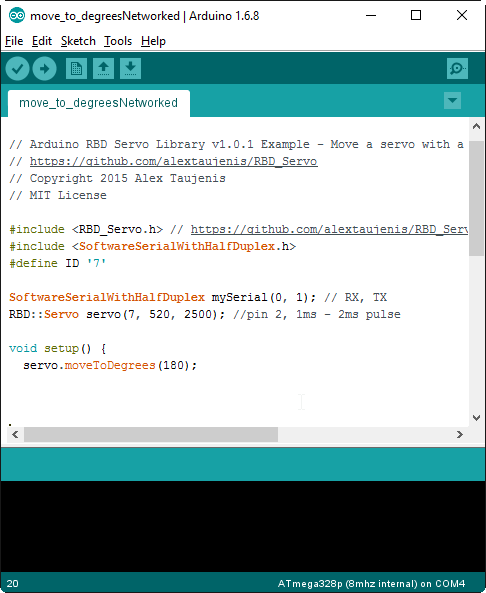
Task: Click the horizontal scrollbar right arrow
Action: coord(460,435)
